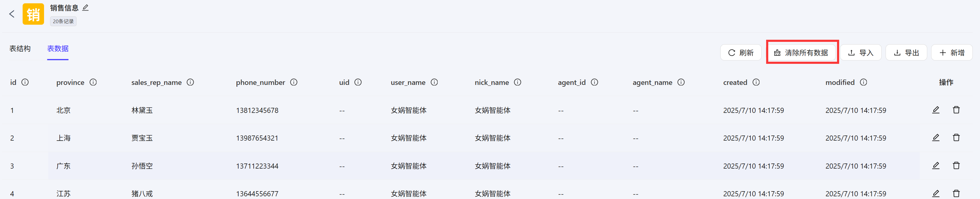The height and width of the screenshot is (199, 980).
Task: Click the back arrow icon
Action: pos(12,14)
